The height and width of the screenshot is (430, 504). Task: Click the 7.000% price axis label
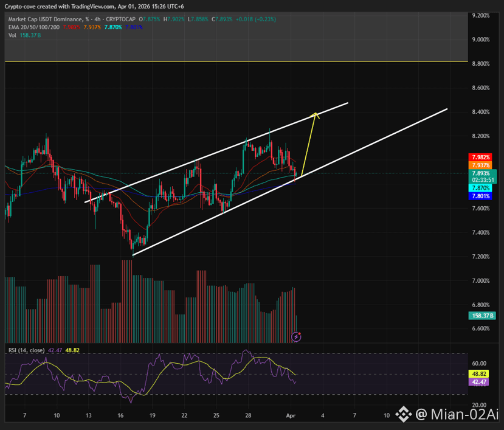(x=480, y=281)
